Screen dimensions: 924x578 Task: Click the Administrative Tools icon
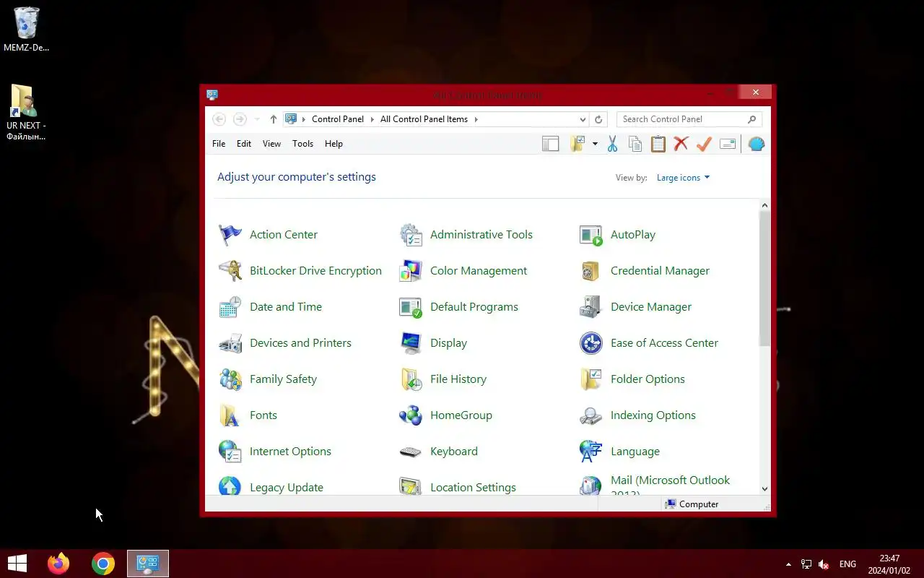click(411, 235)
